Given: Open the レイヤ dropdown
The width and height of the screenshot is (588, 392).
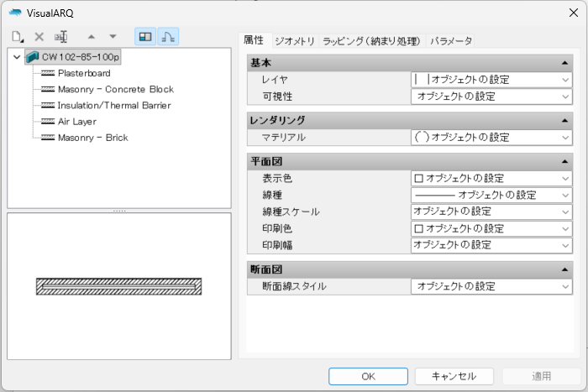Looking at the screenshot, I should pos(491,80).
